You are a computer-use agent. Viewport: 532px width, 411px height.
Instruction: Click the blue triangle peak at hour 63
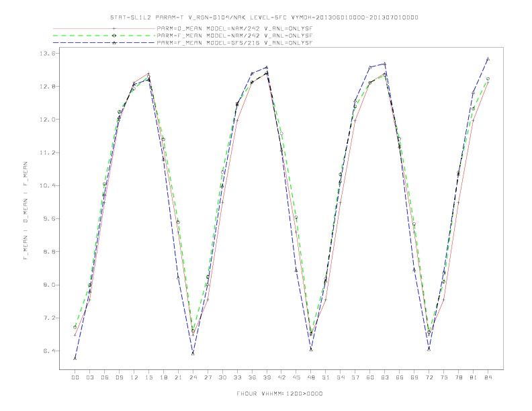[x=385, y=63]
